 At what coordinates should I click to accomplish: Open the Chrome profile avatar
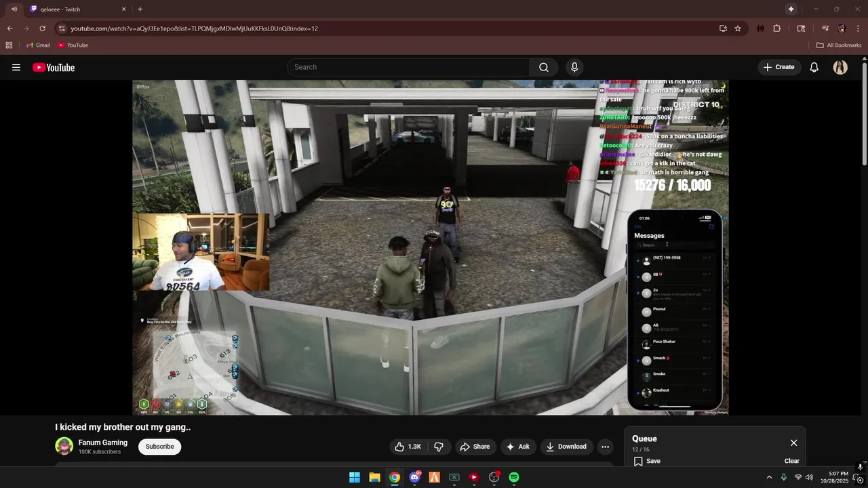(842, 28)
